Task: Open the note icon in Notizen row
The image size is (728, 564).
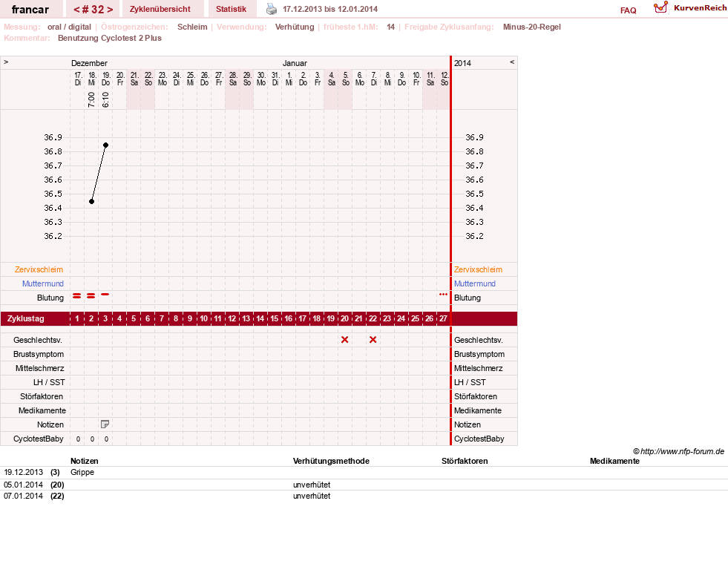Action: click(x=105, y=424)
